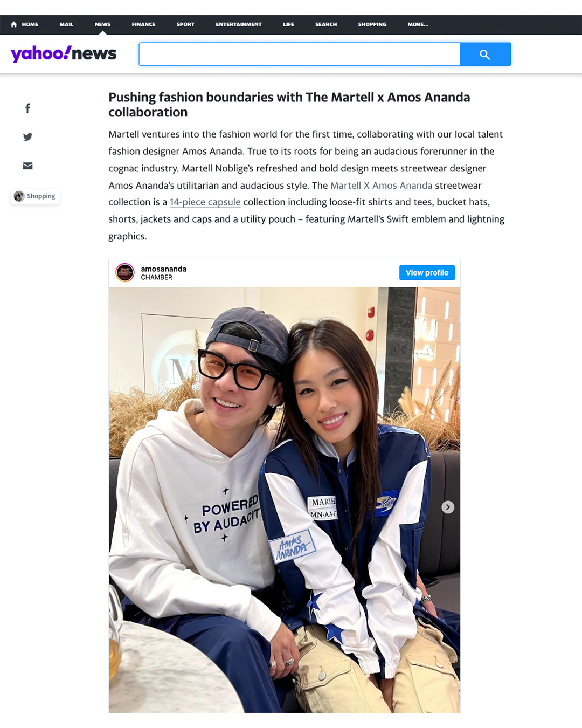The height and width of the screenshot is (728, 582).
Task: Select the Sport navigation item
Action: [x=185, y=24]
